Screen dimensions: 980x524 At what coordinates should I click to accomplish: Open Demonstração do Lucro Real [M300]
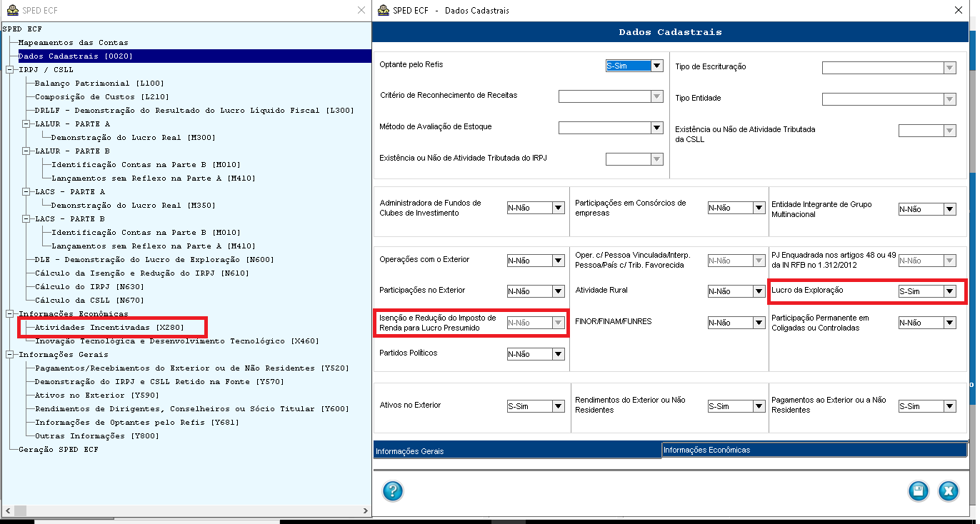134,138
